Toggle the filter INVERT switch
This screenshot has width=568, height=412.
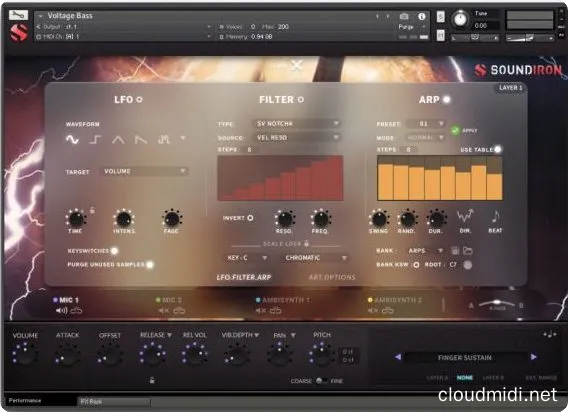click(x=250, y=218)
